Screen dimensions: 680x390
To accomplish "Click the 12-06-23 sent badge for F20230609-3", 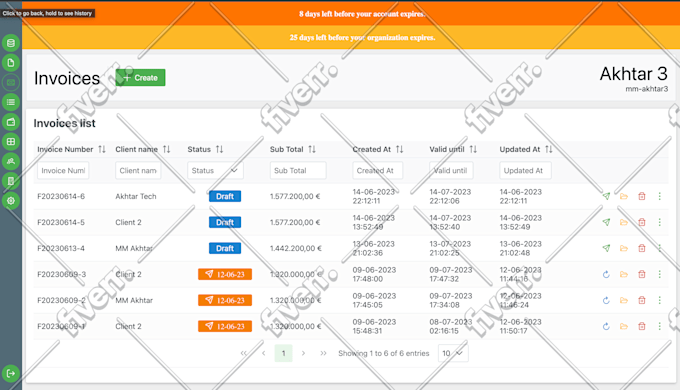I will tap(225, 274).
